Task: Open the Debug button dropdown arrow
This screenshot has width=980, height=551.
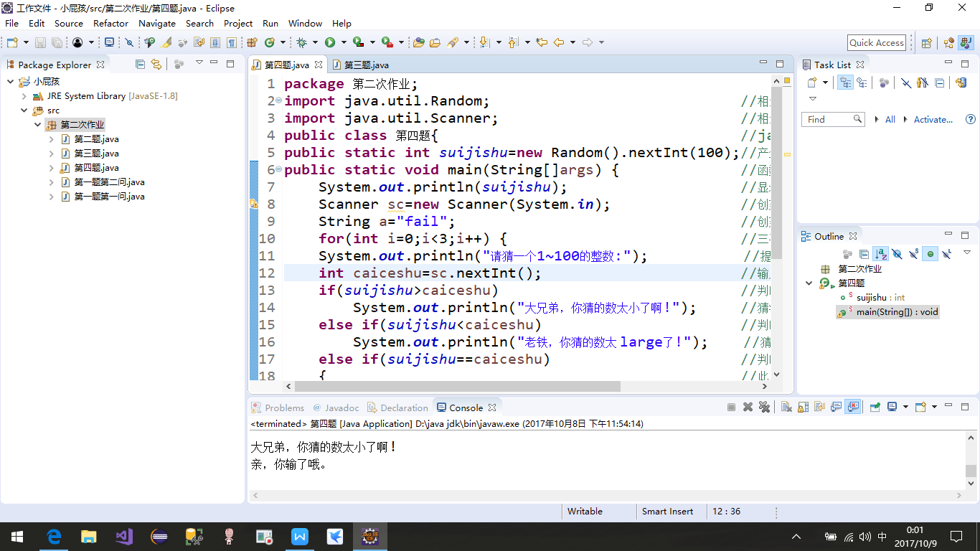Action: (315, 42)
